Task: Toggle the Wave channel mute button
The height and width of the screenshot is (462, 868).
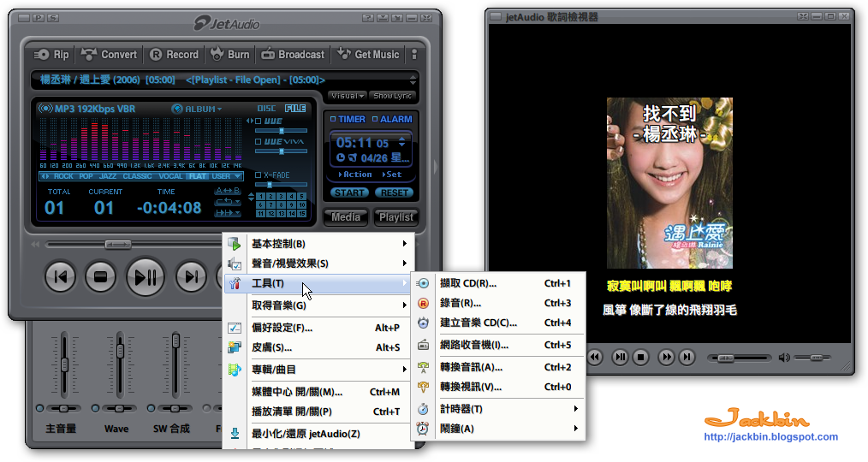Action: pos(95,408)
